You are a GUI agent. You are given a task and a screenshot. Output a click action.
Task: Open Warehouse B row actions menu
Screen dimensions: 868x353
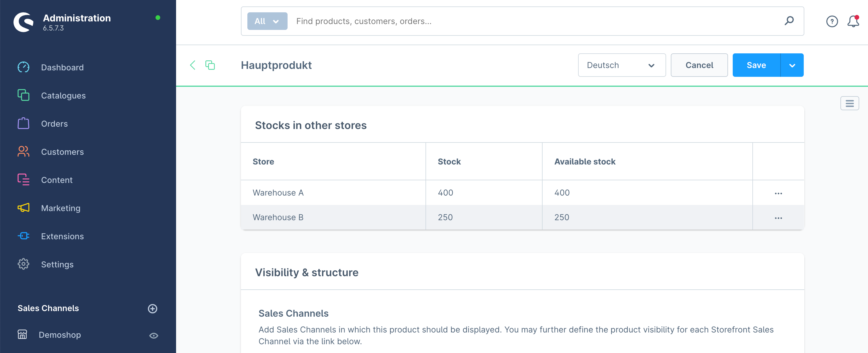coord(778,218)
